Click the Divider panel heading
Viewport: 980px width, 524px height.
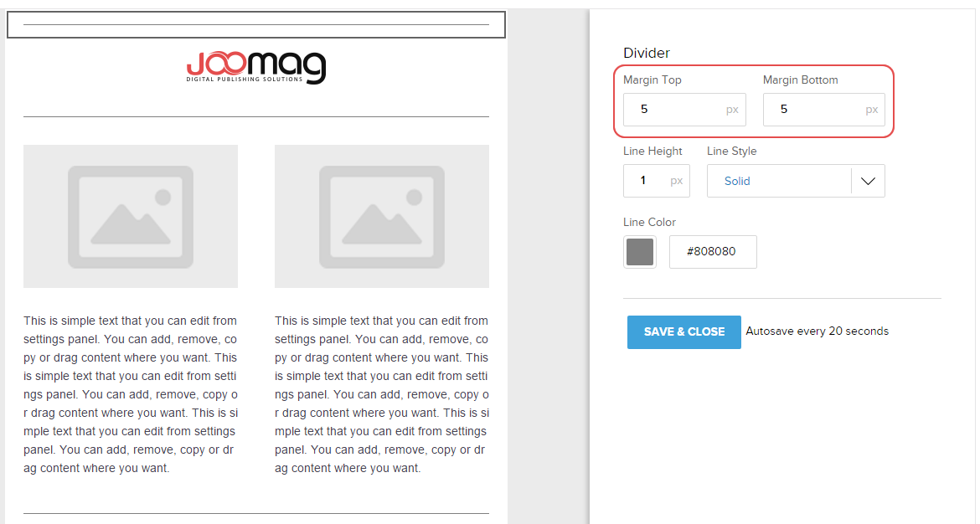click(x=647, y=54)
